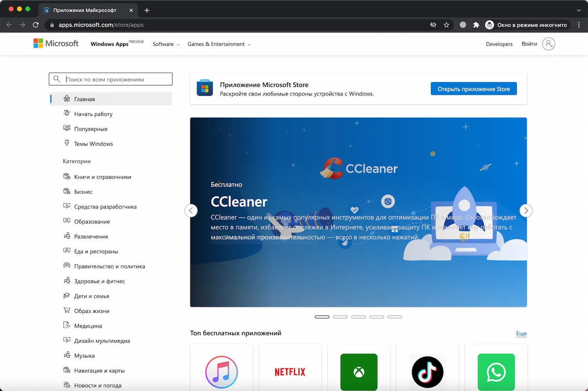
Task: Click the Microsoft Store app icon
Action: [x=205, y=88]
